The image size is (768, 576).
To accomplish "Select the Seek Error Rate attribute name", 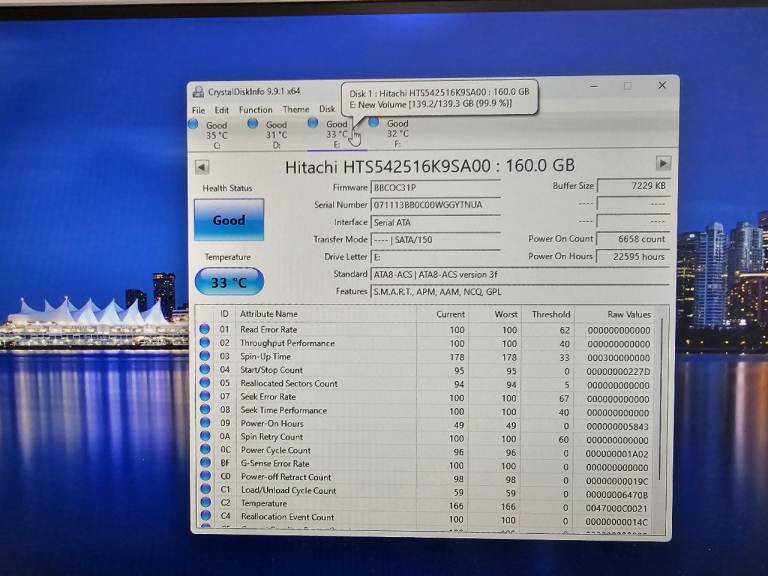I will coord(268,397).
